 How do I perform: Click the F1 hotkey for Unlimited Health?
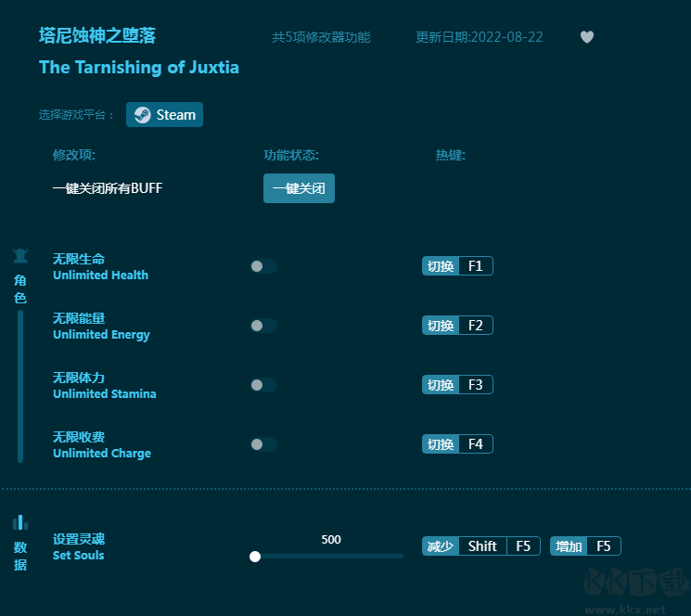pyautogui.click(x=476, y=266)
